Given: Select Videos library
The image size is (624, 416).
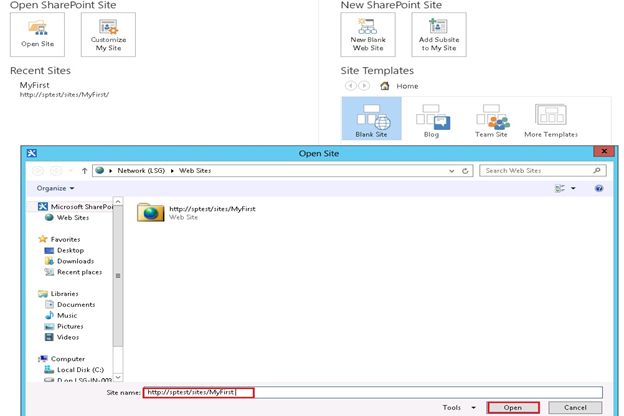Looking at the screenshot, I should [62, 337].
